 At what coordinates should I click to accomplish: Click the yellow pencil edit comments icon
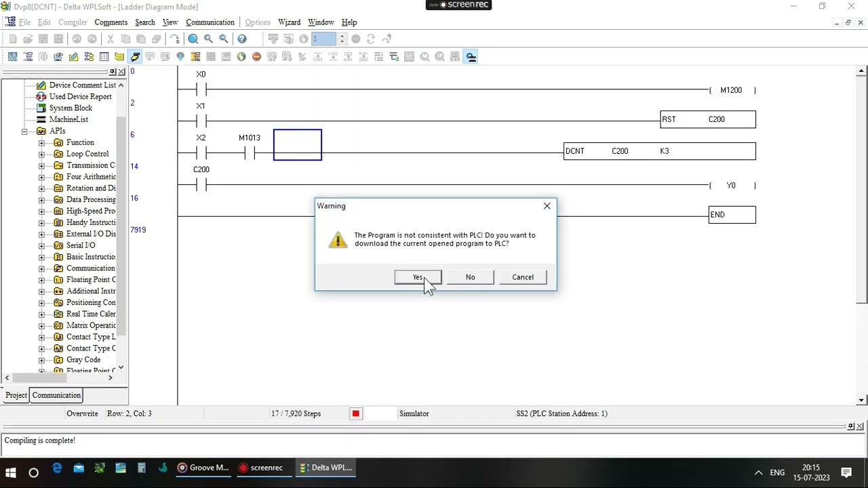point(73,57)
